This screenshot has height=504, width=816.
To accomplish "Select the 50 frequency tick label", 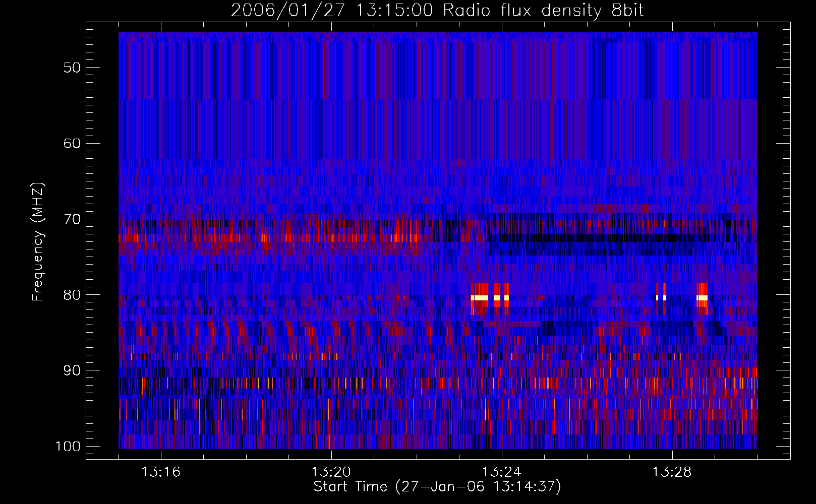I will coord(72,68).
